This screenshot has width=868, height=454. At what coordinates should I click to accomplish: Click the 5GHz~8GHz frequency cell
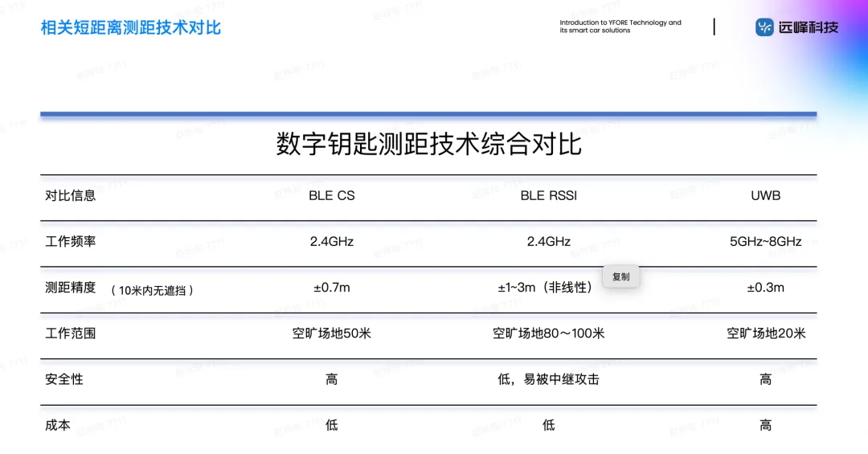[x=766, y=241]
